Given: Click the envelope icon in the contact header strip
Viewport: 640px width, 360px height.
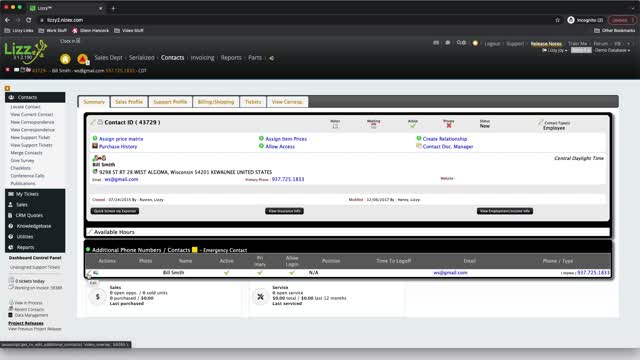Looking at the screenshot, I should [x=16, y=70].
